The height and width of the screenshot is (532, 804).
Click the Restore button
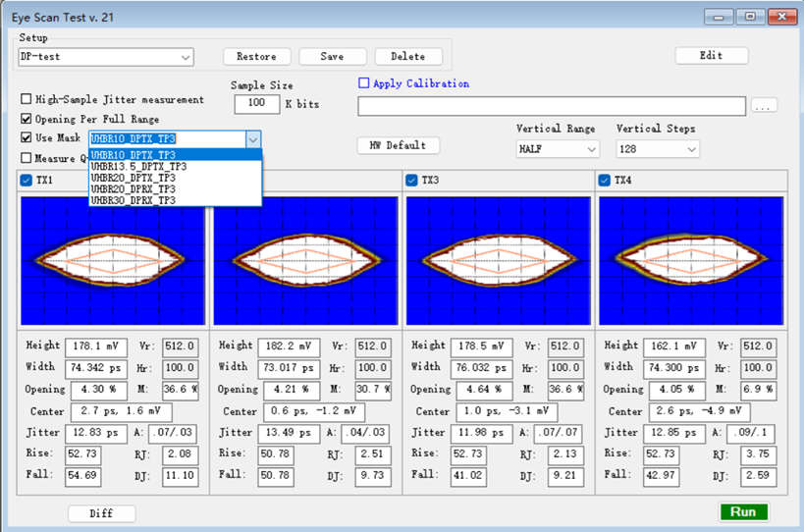[256, 57]
